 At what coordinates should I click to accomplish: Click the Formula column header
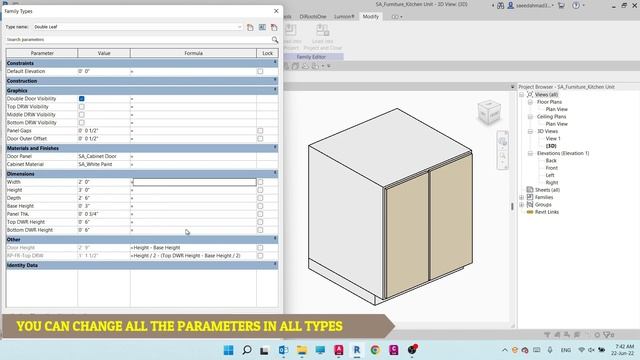193,53
